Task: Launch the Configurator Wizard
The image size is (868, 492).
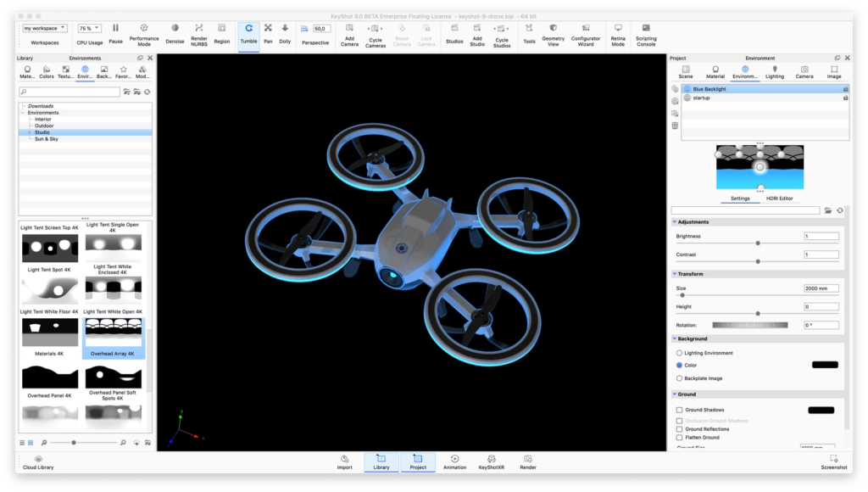Action: (586, 35)
